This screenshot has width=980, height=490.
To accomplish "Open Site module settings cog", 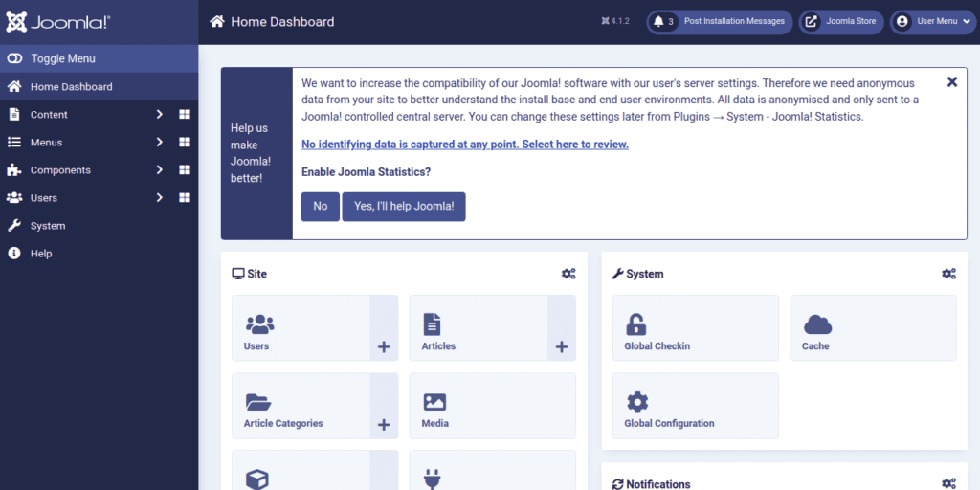I will (x=568, y=274).
